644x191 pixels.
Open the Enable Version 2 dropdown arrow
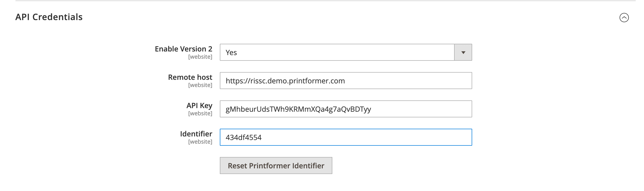[463, 53]
